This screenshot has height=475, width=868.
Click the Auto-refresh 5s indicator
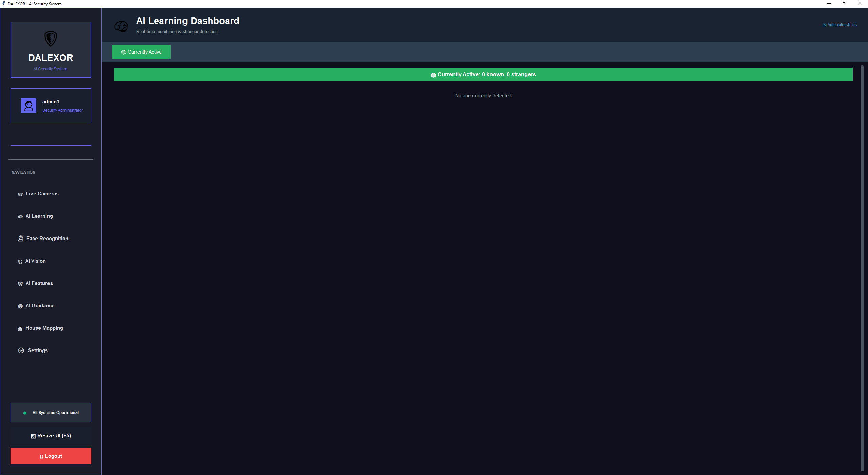coord(840,25)
